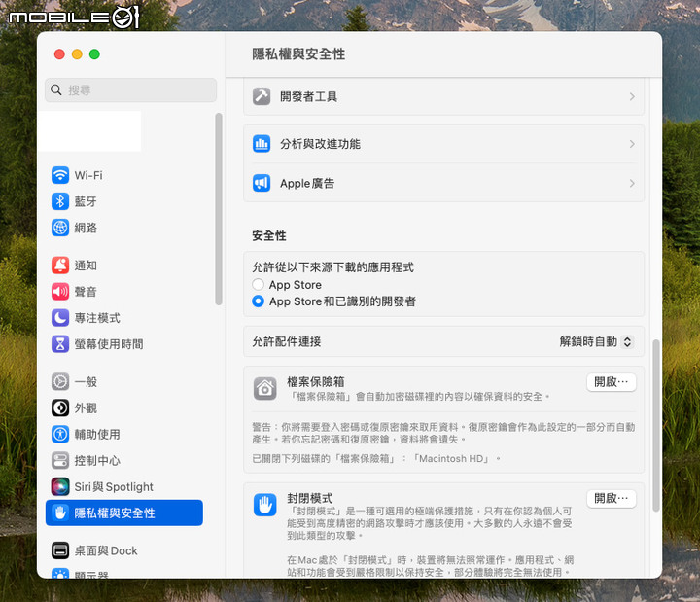Open the 桌面與 Dock icon
This screenshot has width=700, height=602.
(x=60, y=550)
